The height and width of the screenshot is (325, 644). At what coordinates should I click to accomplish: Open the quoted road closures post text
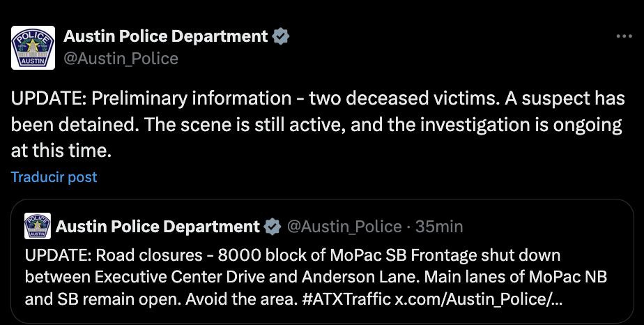[x=316, y=277]
